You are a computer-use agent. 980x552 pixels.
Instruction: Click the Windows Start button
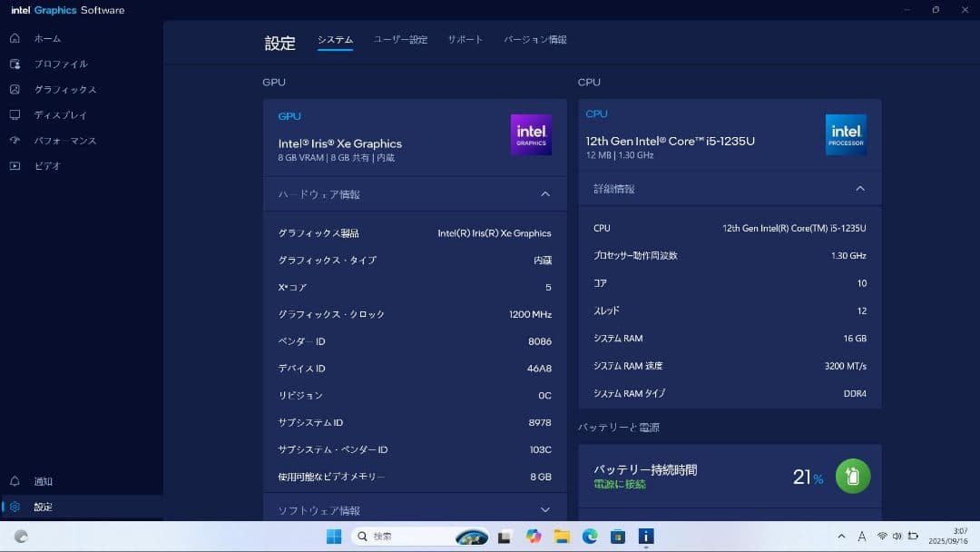tap(334, 537)
